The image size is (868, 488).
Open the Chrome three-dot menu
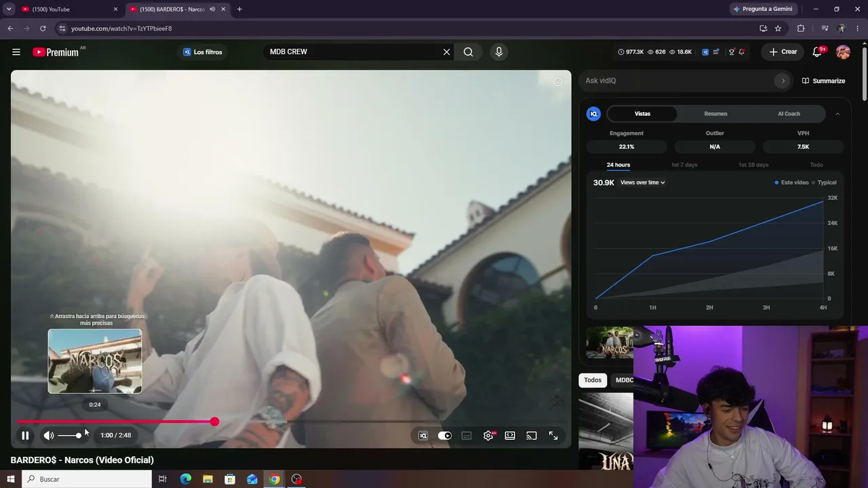858,28
